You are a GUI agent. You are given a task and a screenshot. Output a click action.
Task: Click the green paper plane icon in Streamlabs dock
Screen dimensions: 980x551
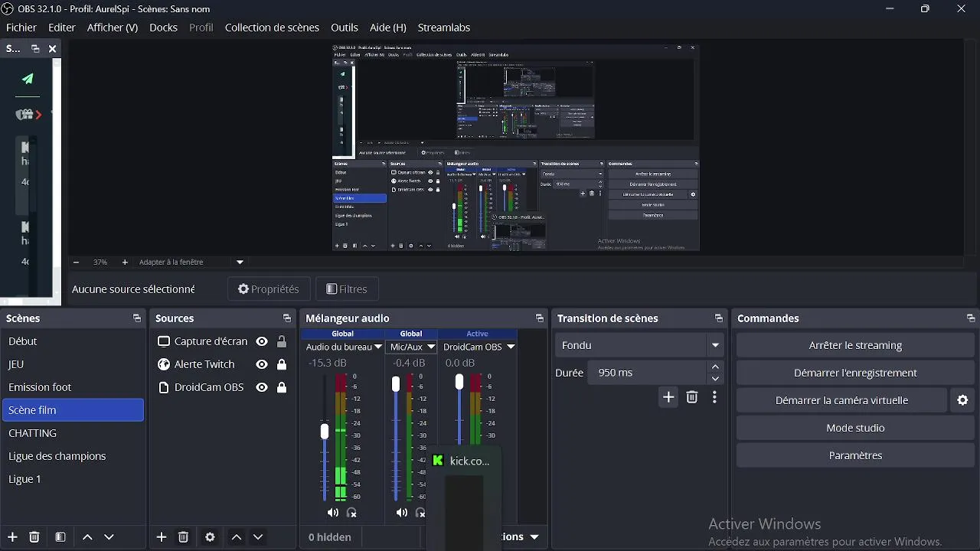click(x=28, y=78)
